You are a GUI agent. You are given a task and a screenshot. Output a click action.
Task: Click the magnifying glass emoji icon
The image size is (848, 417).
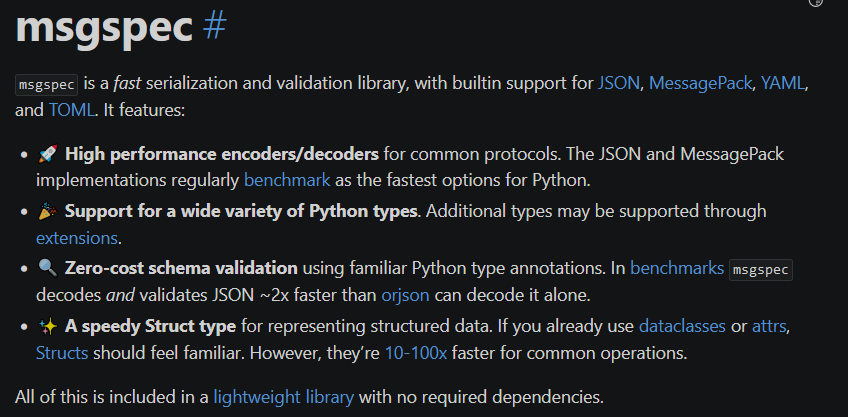[46, 269]
